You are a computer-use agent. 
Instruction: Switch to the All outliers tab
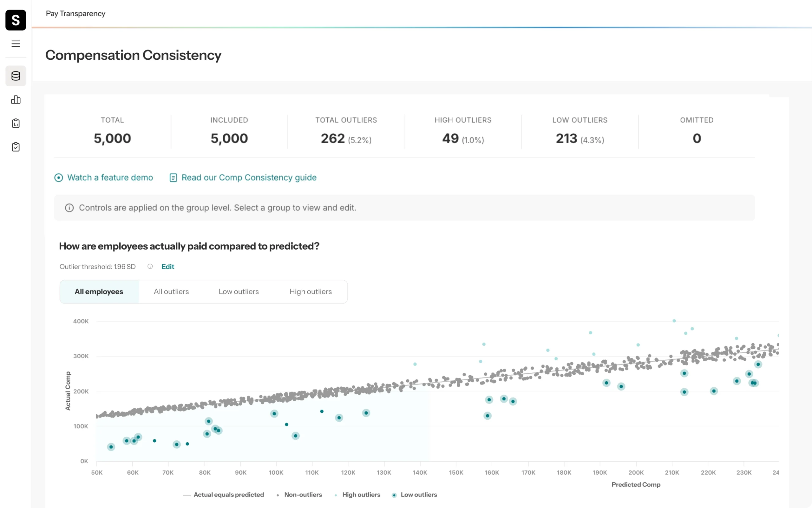pos(172,292)
